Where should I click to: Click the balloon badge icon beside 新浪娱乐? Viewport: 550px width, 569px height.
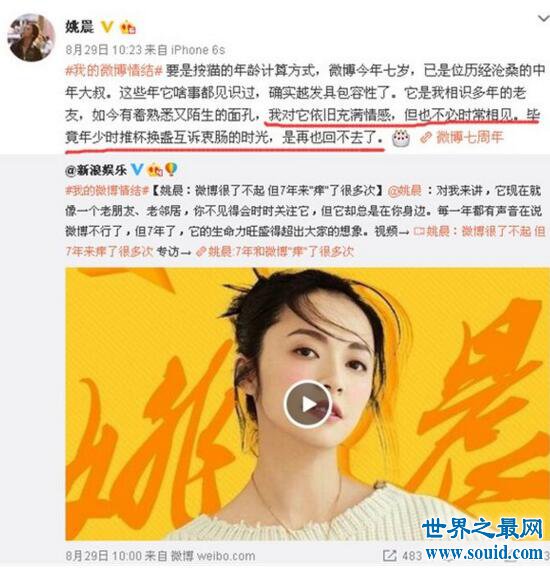171,169
